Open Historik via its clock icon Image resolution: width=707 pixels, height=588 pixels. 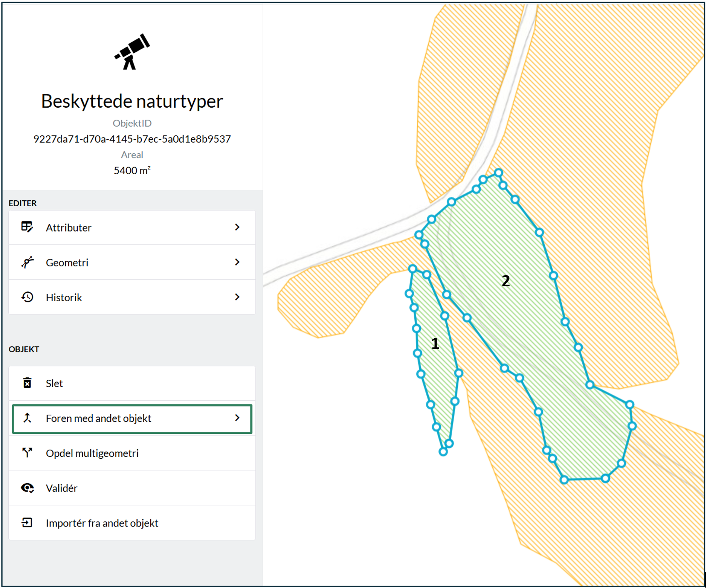click(x=27, y=297)
